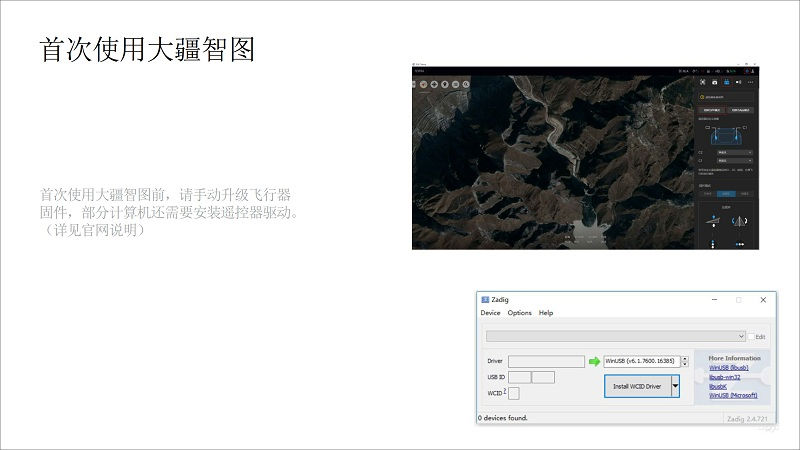
Task: Click the Install WCID Driver button
Action: (638, 386)
